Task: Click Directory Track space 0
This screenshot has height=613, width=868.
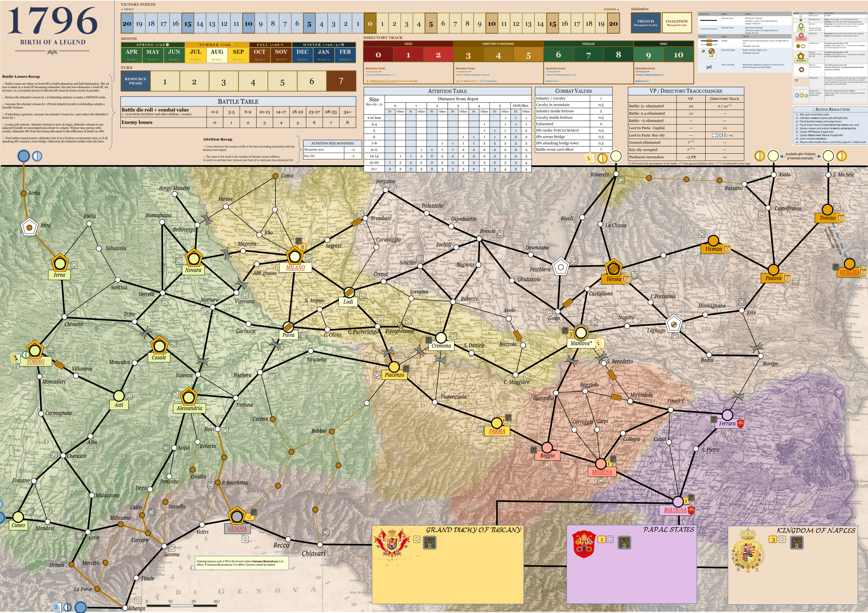Action: (379, 55)
